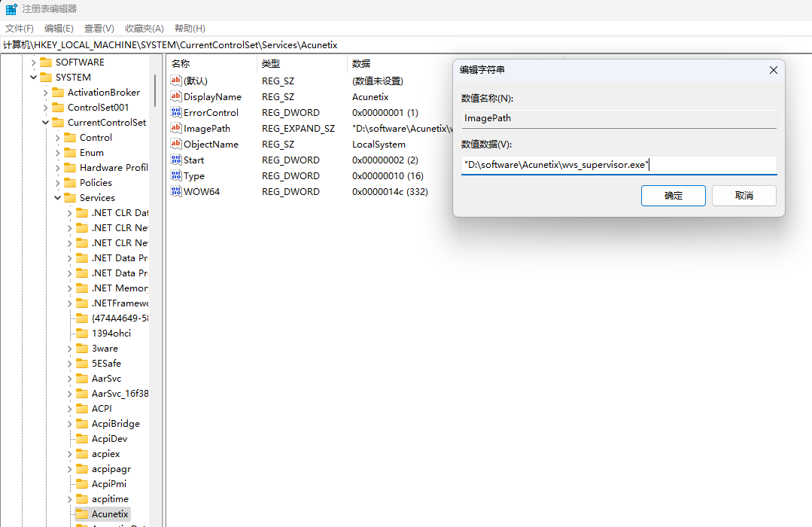Viewport: 812px width, 527px height.
Task: Open the 文件(F) menu
Action: [x=20, y=29]
